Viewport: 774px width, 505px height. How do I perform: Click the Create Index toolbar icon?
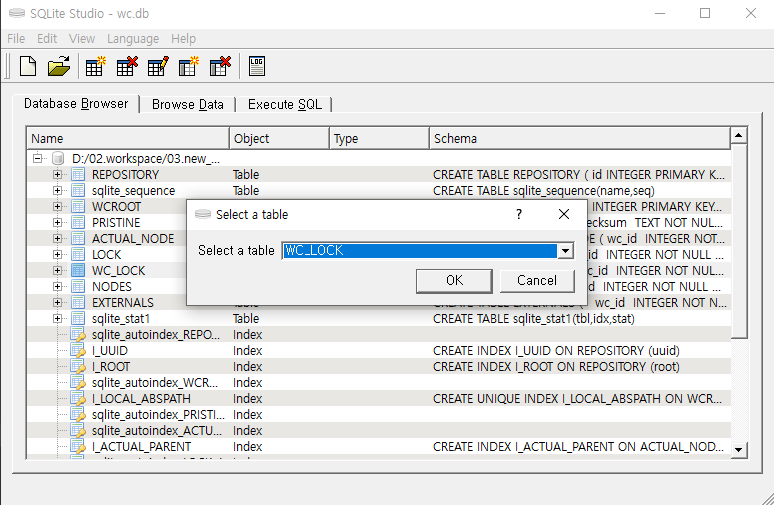pyautogui.click(x=189, y=66)
